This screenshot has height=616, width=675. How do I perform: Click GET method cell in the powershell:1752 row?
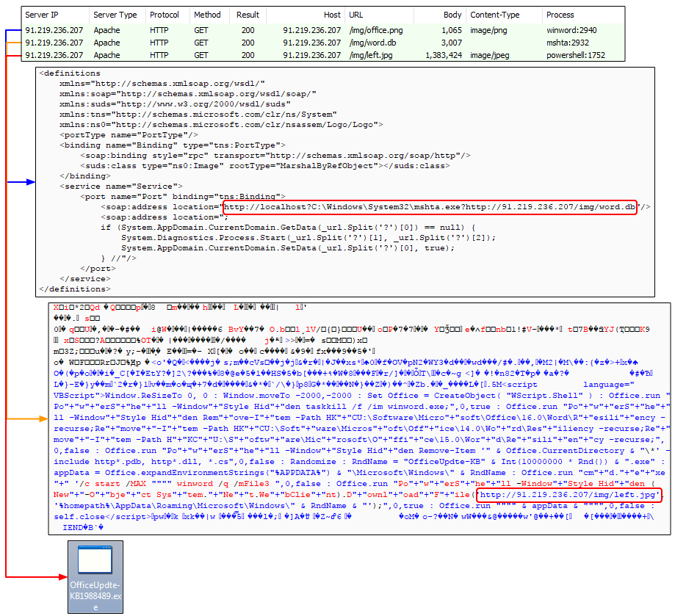[x=201, y=55]
